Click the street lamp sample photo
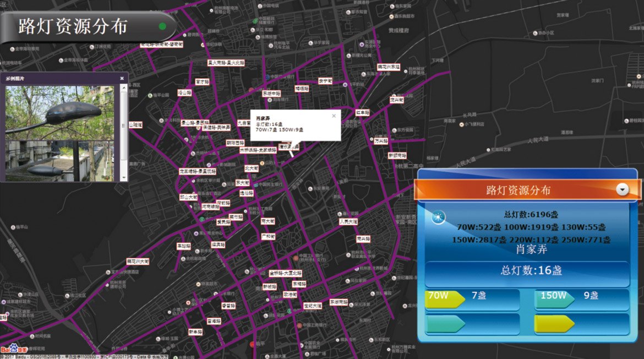Screen dimensions: 644x359 [x=59, y=132]
